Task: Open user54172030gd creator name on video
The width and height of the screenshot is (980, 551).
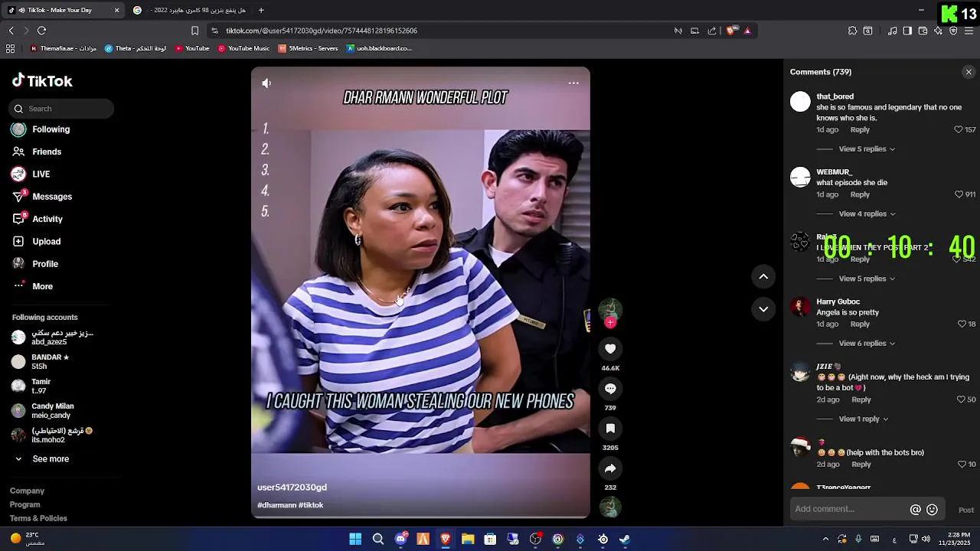Action: point(292,487)
